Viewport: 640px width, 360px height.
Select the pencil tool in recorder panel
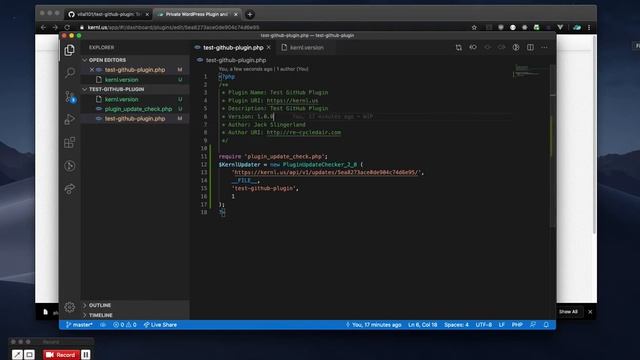click(x=17, y=355)
